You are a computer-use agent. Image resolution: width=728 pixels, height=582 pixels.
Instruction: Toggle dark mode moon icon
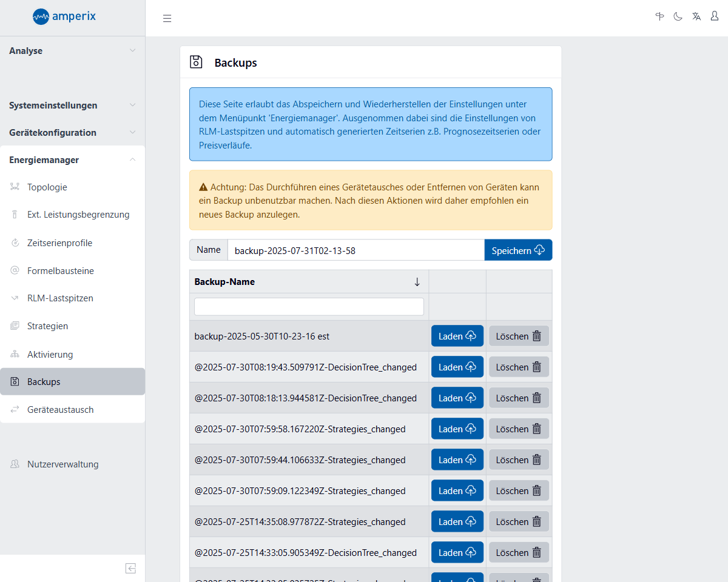678,16
